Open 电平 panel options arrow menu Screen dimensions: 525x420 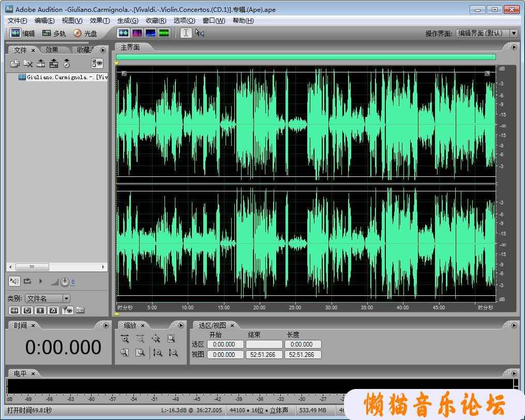coord(514,373)
